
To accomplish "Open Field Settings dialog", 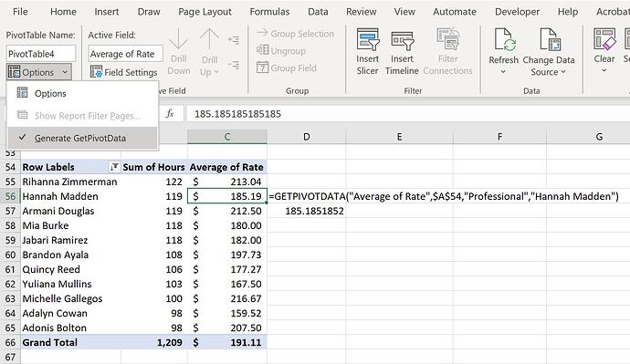I will click(x=124, y=72).
